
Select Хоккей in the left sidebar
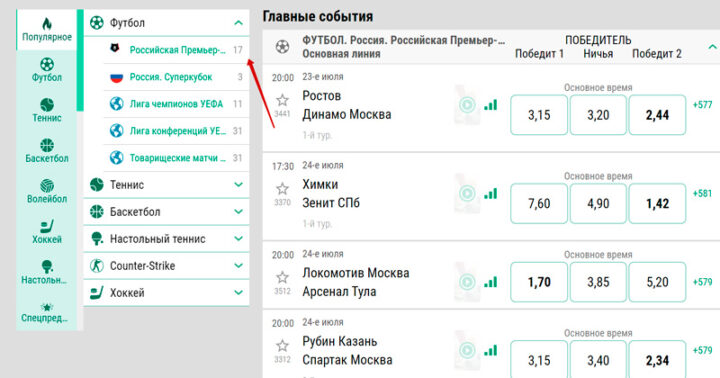[46, 231]
